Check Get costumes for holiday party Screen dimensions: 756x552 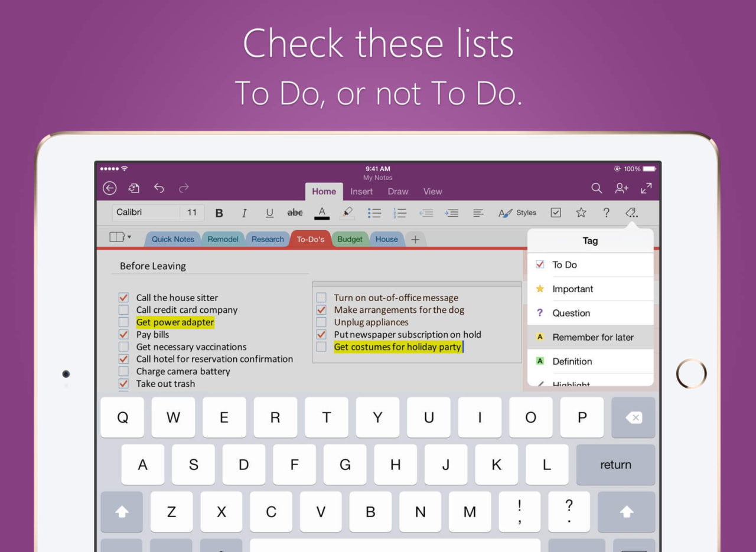[321, 347]
